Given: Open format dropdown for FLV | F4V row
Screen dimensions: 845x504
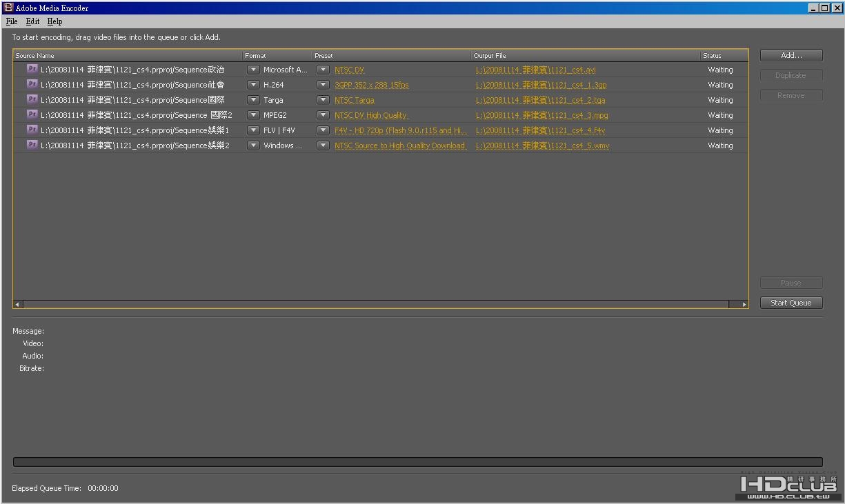Looking at the screenshot, I should 253,130.
